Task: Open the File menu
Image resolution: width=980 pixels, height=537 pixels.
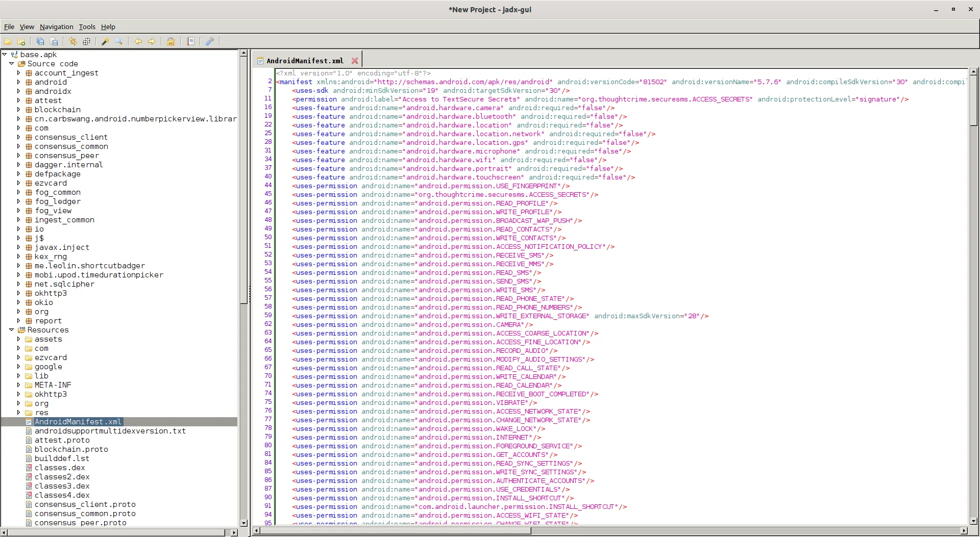Action: point(9,27)
